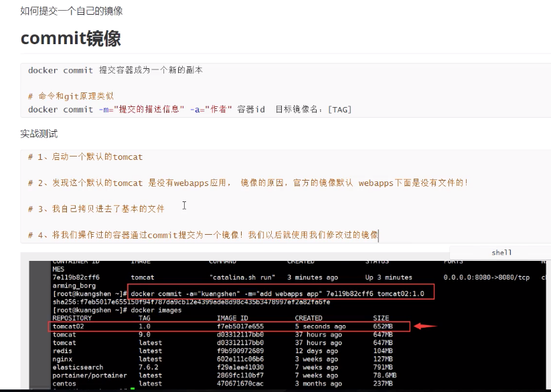Click the 'tomcat02' repository row
The height and width of the screenshot is (392, 551).
(x=229, y=326)
